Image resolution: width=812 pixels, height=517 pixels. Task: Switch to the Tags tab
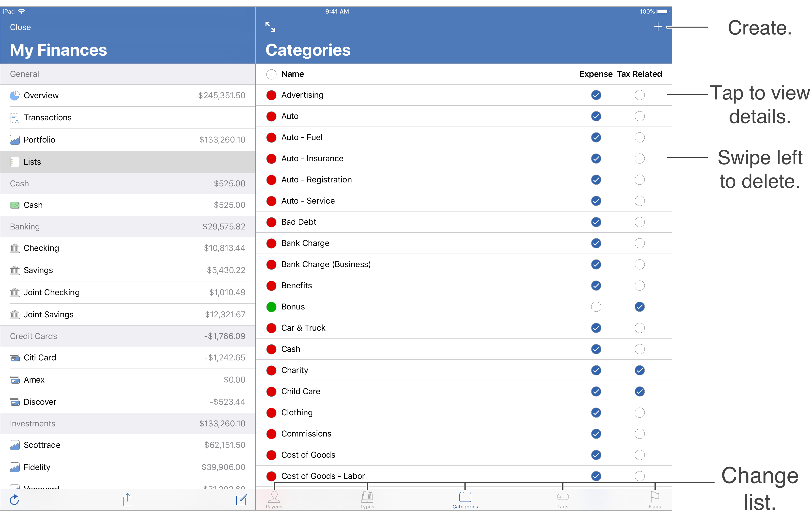tap(562, 500)
